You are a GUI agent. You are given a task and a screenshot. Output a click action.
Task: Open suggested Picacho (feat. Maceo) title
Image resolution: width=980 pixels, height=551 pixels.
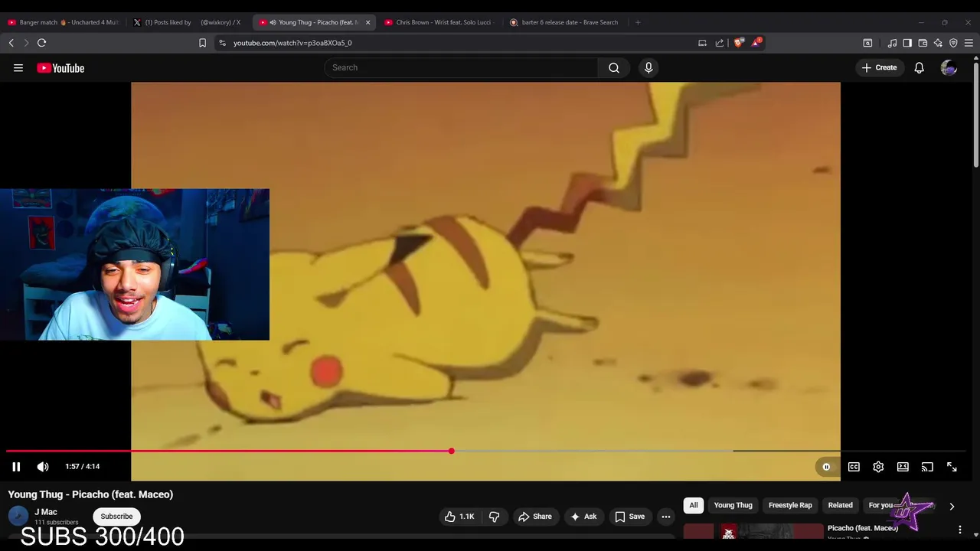click(863, 528)
